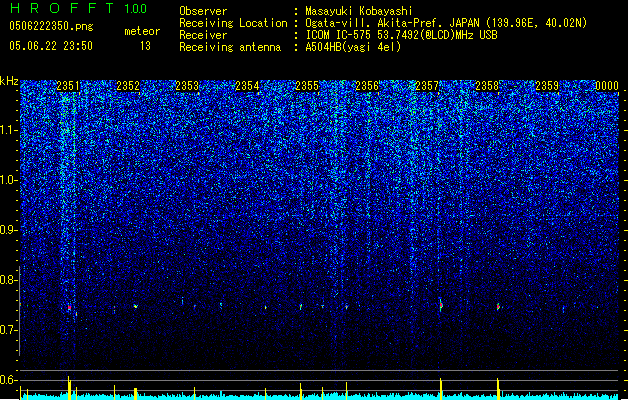The height and width of the screenshot is (400, 629).
Task: Click the 0000 time marker
Action: click(x=607, y=86)
